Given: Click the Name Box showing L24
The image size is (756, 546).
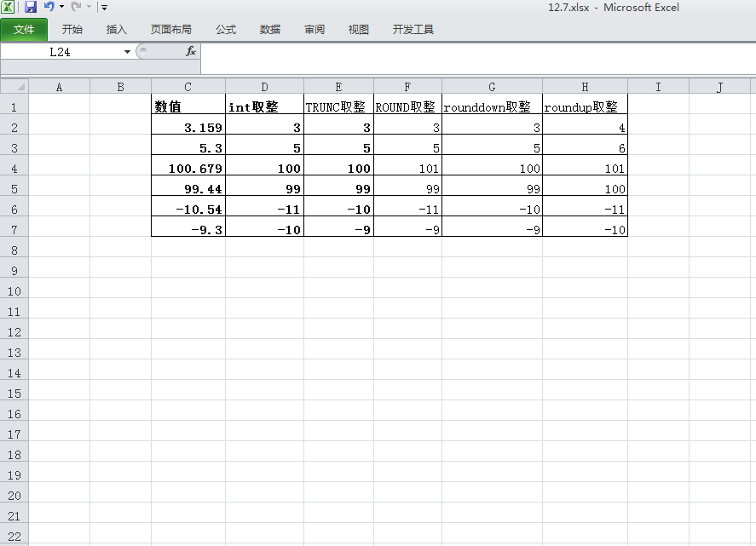Looking at the screenshot, I should pyautogui.click(x=61, y=52).
